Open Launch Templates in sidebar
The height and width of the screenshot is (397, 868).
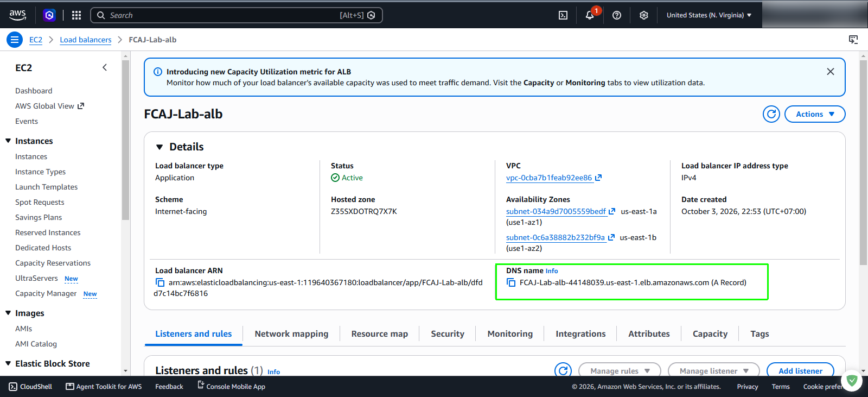(47, 187)
